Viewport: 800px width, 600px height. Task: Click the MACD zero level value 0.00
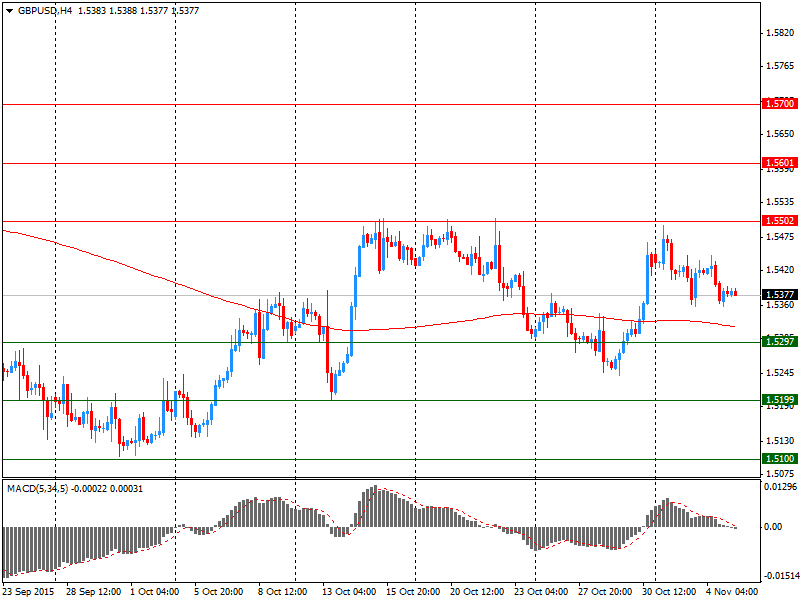click(x=773, y=527)
